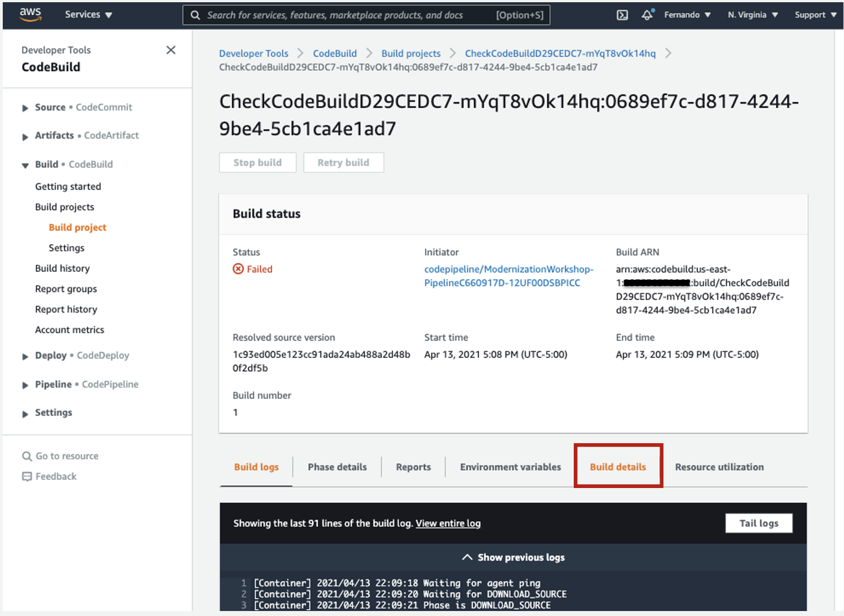Open Report groups in the sidebar

[x=66, y=289]
